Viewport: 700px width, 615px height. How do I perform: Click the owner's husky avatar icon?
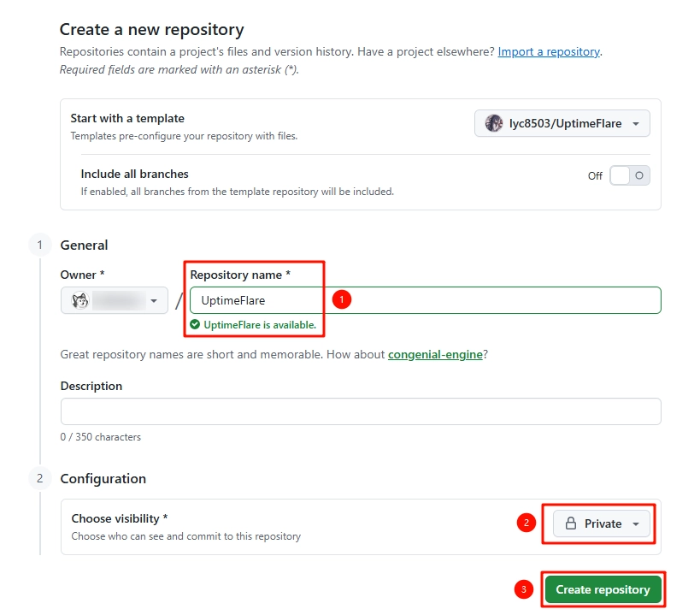click(x=80, y=300)
